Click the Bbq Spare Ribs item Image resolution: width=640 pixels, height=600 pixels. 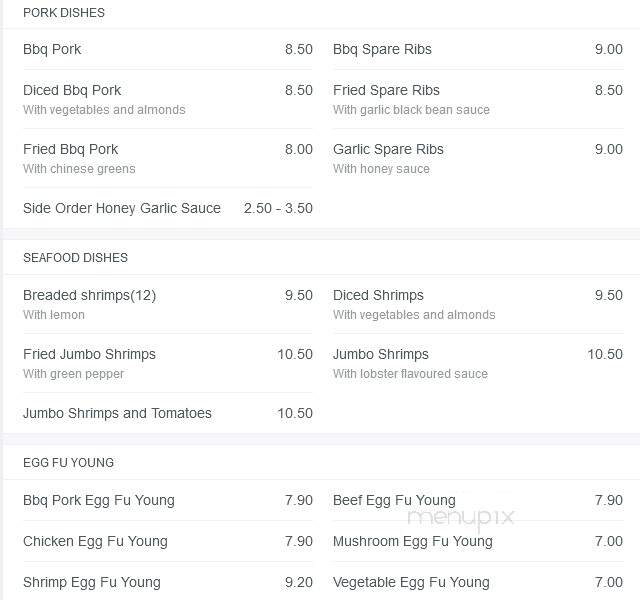point(478,49)
